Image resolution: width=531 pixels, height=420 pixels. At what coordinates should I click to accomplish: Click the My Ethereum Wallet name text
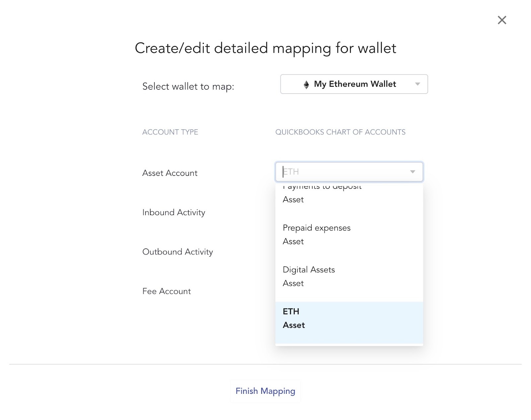pos(355,84)
